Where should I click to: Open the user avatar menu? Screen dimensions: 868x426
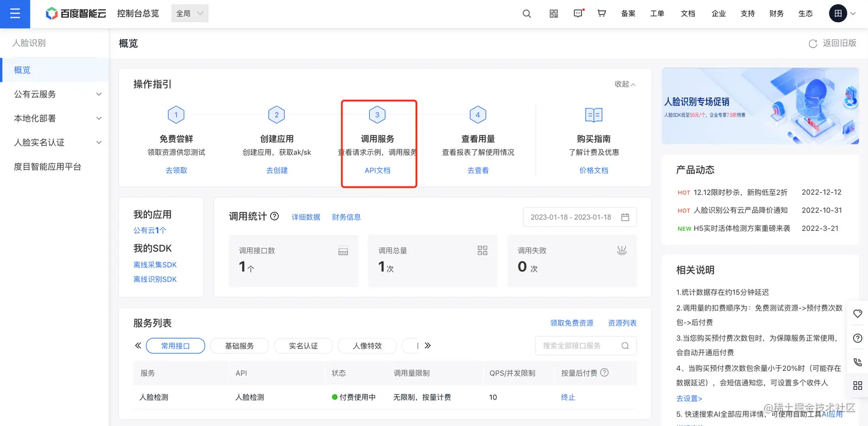click(838, 14)
